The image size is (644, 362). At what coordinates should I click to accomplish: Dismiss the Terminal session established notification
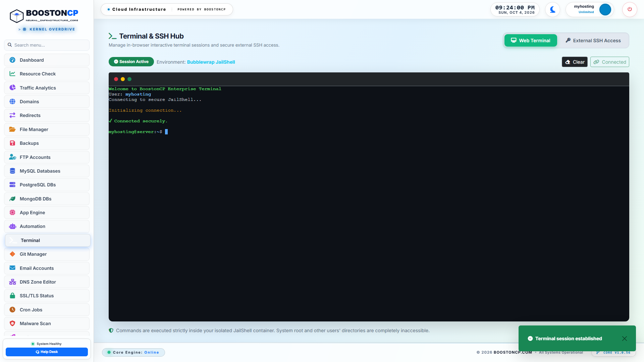point(624,339)
